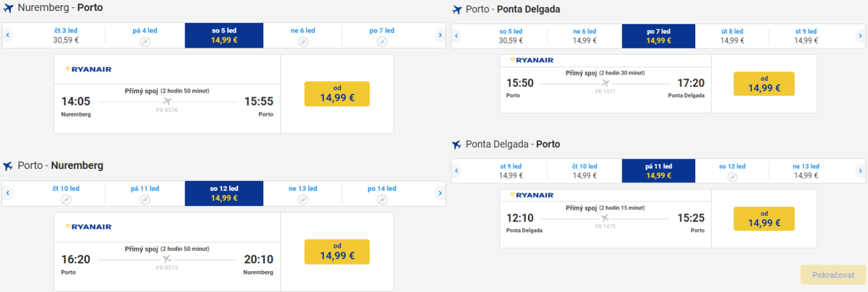Click no-flight icon under pá 4 led
The width and height of the screenshot is (868, 292).
tap(145, 41)
